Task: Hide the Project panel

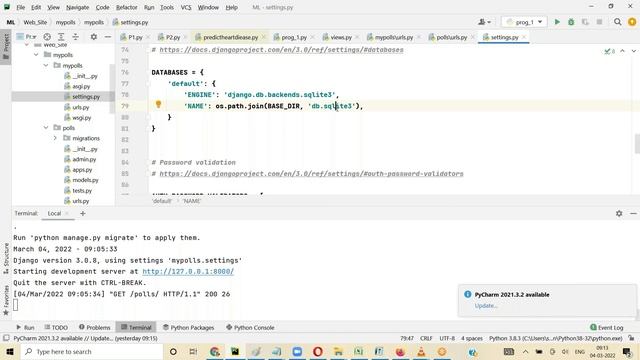Action: [x=108, y=37]
